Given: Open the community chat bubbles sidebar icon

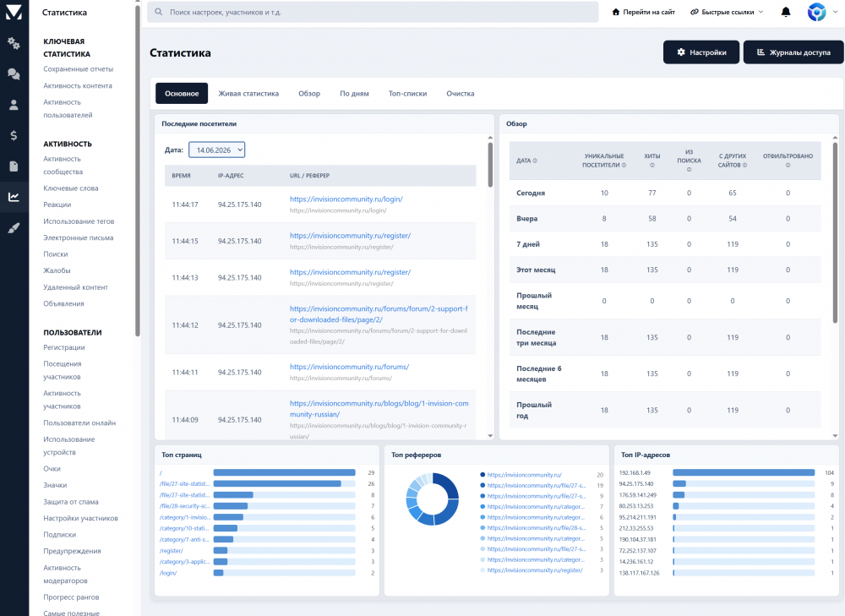Looking at the screenshot, I should pyautogui.click(x=14, y=74).
